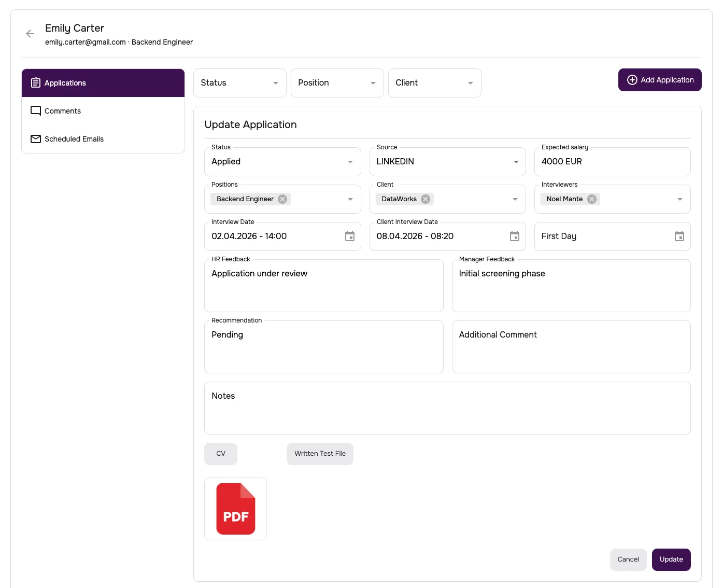This screenshot has height=588, width=723.
Task: Open the Scheduled Emails tab
Action: [x=74, y=139]
